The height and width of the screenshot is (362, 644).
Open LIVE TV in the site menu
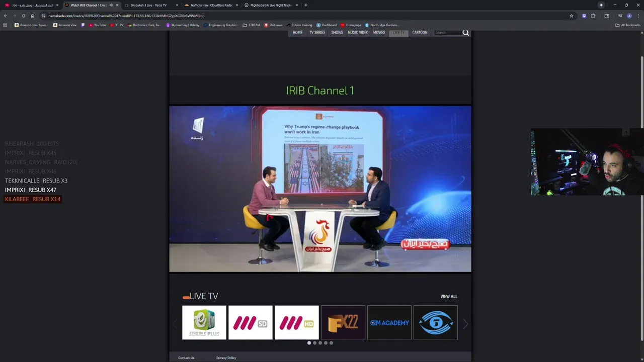(x=398, y=33)
